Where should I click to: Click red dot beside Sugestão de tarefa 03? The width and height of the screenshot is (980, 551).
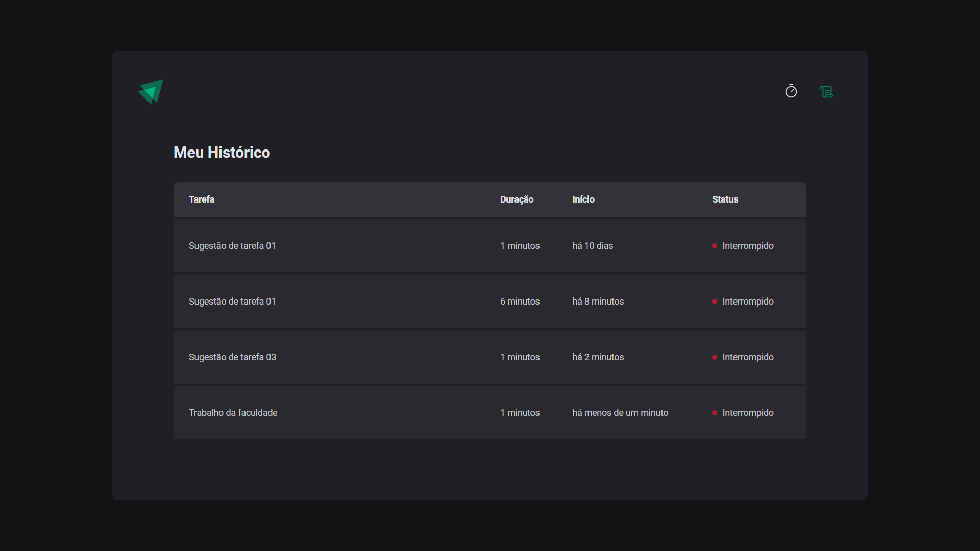[x=715, y=357]
